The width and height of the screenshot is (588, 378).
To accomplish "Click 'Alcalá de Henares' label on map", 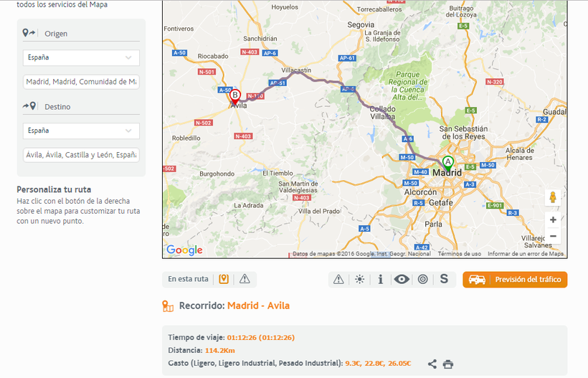I will (519, 153).
